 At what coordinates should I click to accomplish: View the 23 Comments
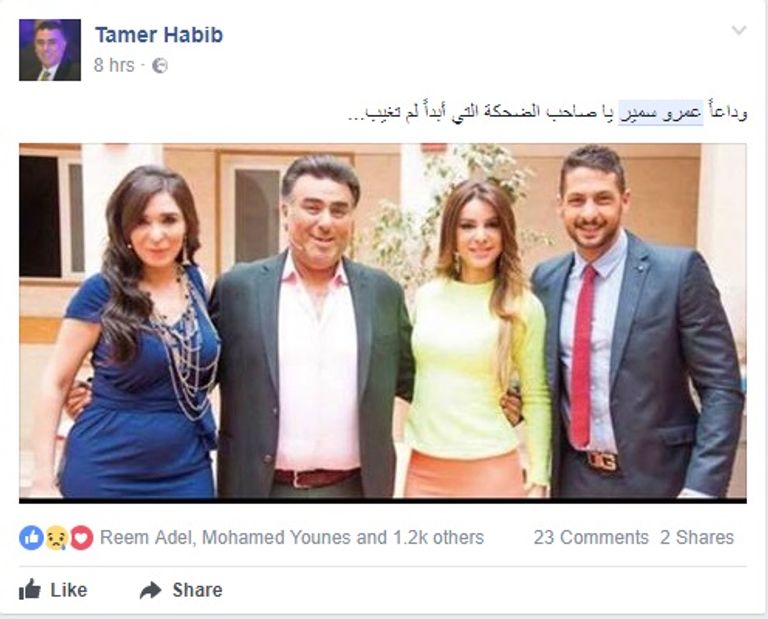coord(591,538)
